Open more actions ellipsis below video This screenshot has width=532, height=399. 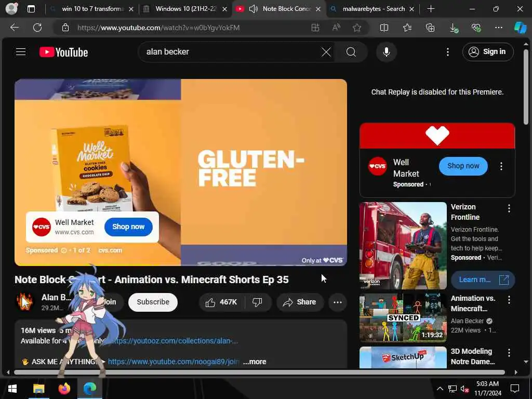[x=337, y=302]
